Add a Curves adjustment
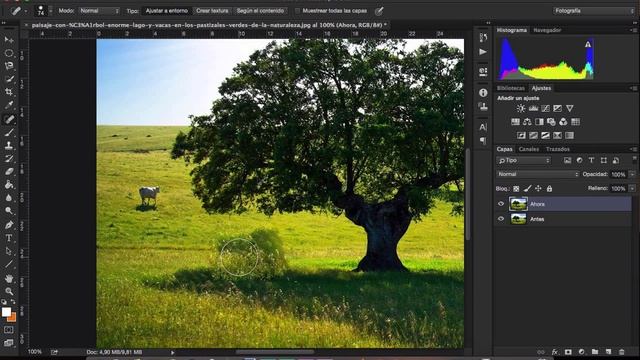Viewport: 640px width, 360px height. [545, 109]
